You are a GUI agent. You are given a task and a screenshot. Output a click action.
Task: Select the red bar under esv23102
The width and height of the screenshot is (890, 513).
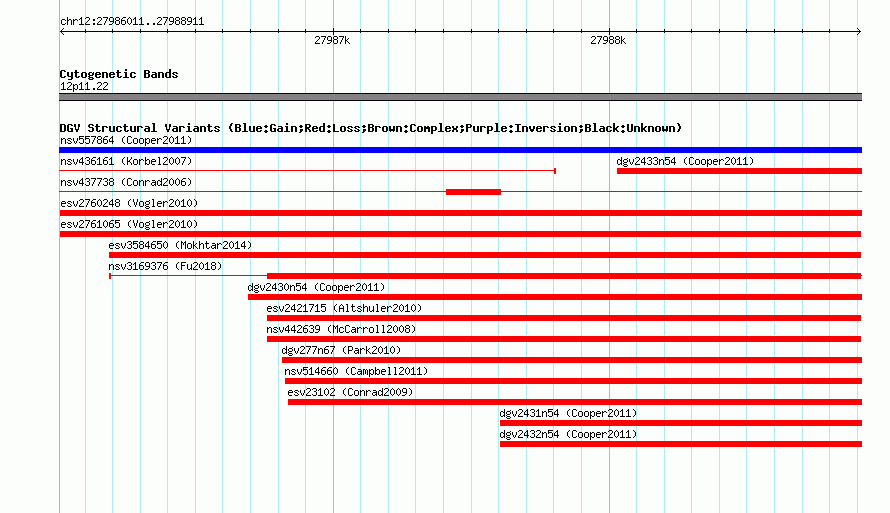tap(574, 402)
